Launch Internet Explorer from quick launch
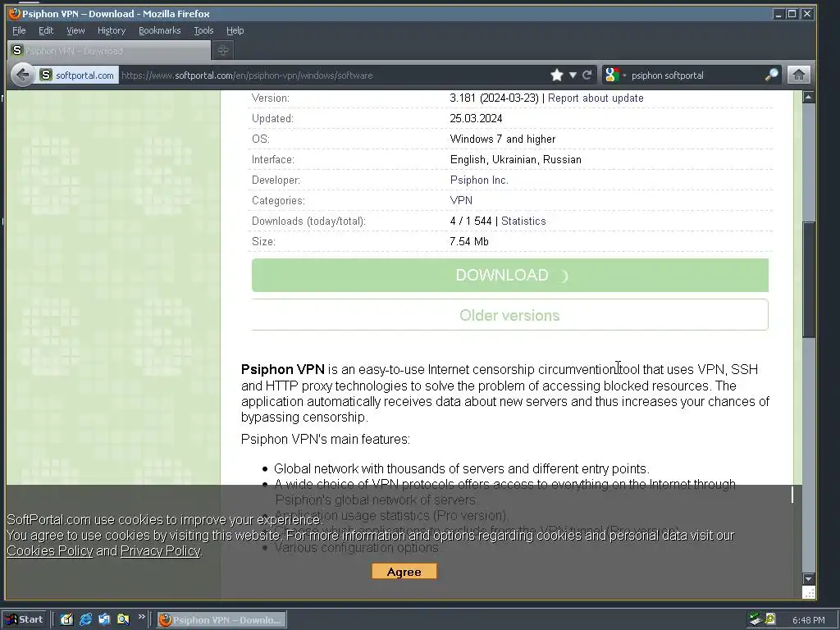 pyautogui.click(x=85, y=619)
